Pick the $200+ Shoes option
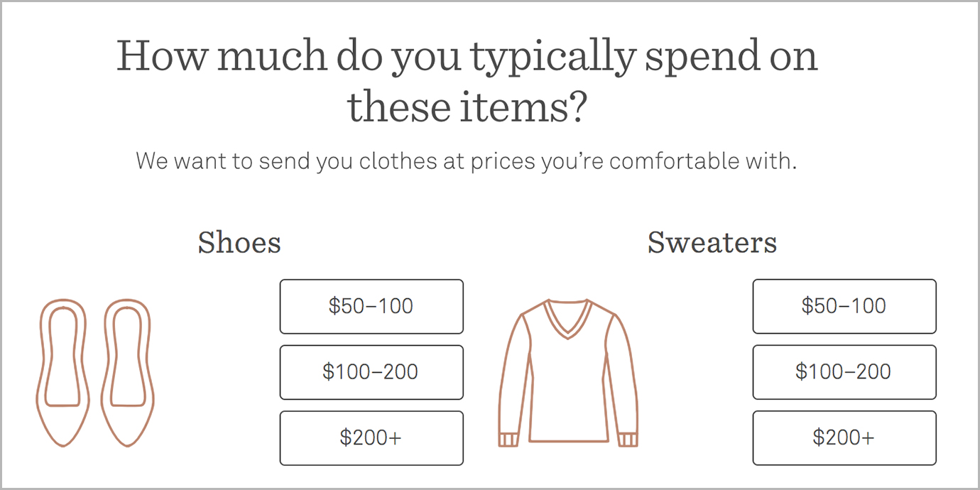The image size is (980, 490). point(371,438)
